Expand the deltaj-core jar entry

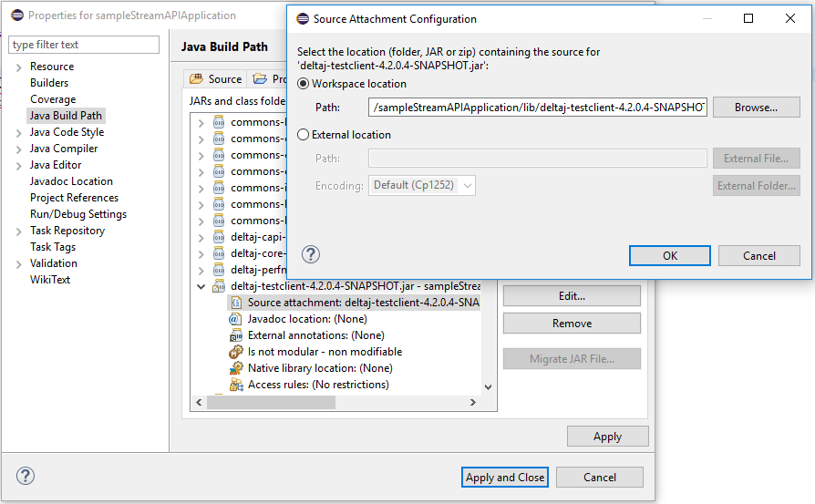201,253
